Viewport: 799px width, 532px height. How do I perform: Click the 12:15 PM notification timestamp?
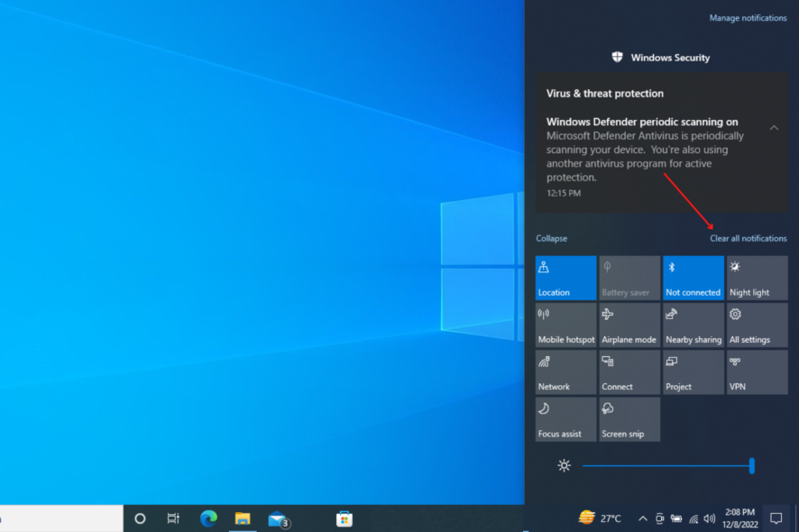click(564, 193)
